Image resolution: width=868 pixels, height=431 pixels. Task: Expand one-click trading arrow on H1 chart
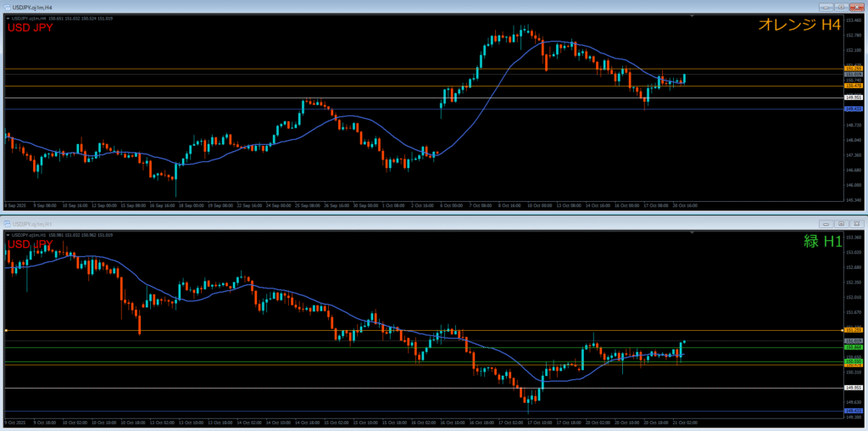click(x=7, y=235)
